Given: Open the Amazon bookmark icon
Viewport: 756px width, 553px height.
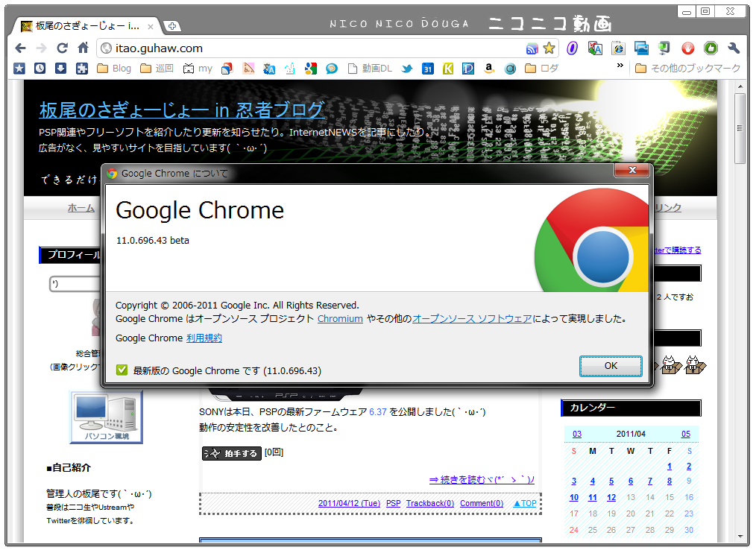Looking at the screenshot, I should [489, 69].
